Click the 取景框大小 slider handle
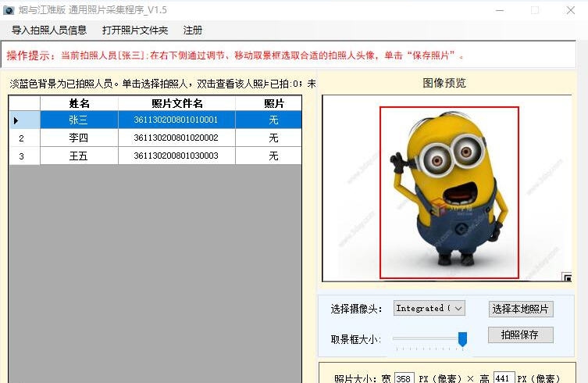This screenshot has height=383, width=588. [463, 339]
